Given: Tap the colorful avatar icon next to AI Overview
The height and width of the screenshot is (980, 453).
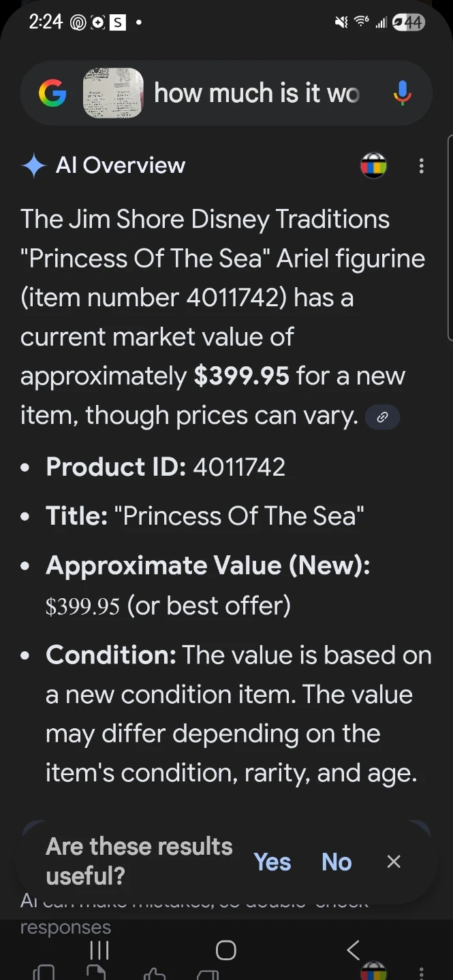Looking at the screenshot, I should pos(373,165).
